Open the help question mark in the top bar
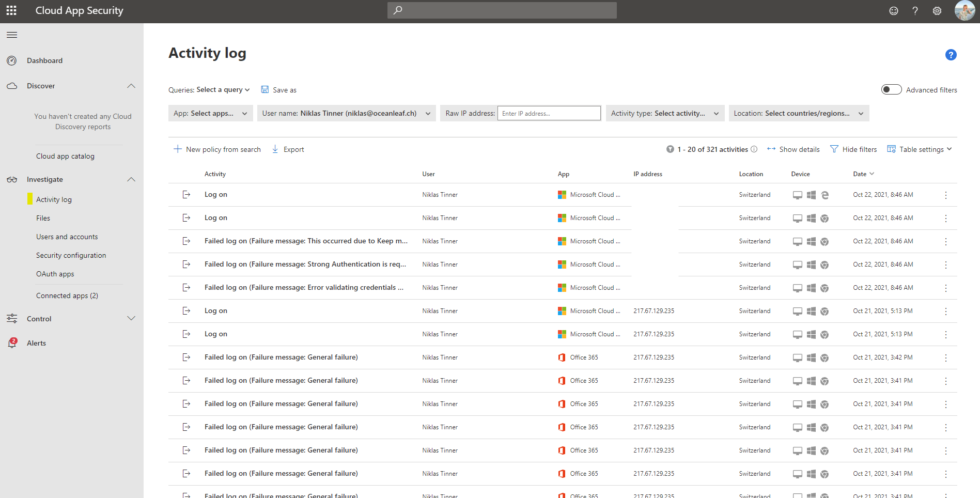This screenshot has width=980, height=498. pyautogui.click(x=915, y=11)
